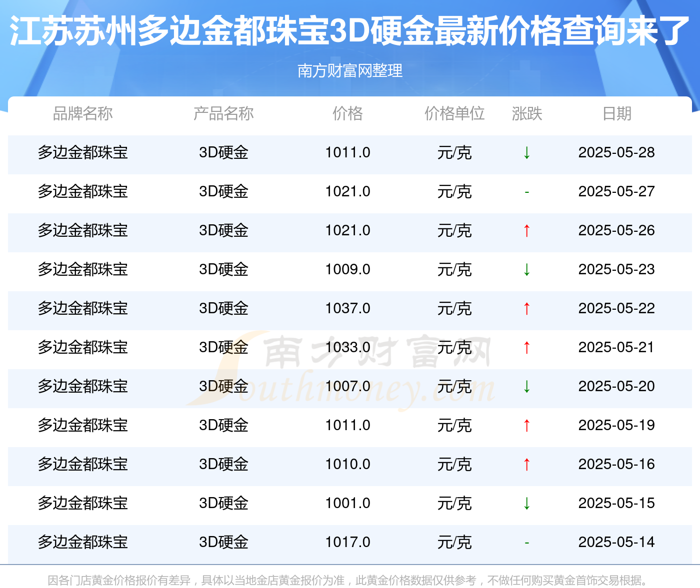The image size is (700, 588).
Task: Select price 1017.0
Action: coord(347,542)
